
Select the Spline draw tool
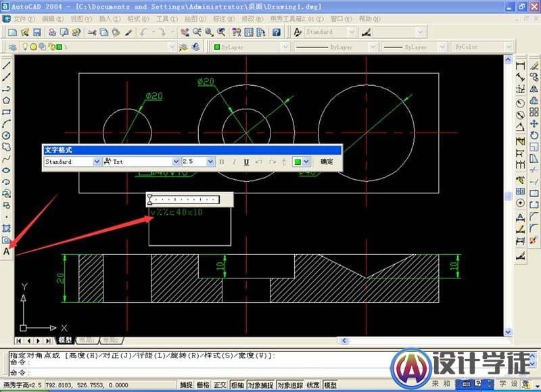[6, 159]
